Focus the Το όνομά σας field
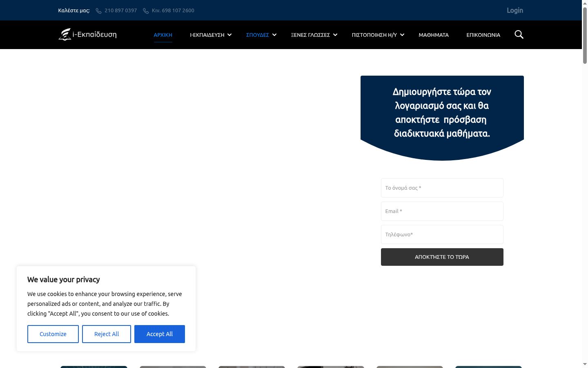Viewport: 588px width, 368px height. pos(442,188)
